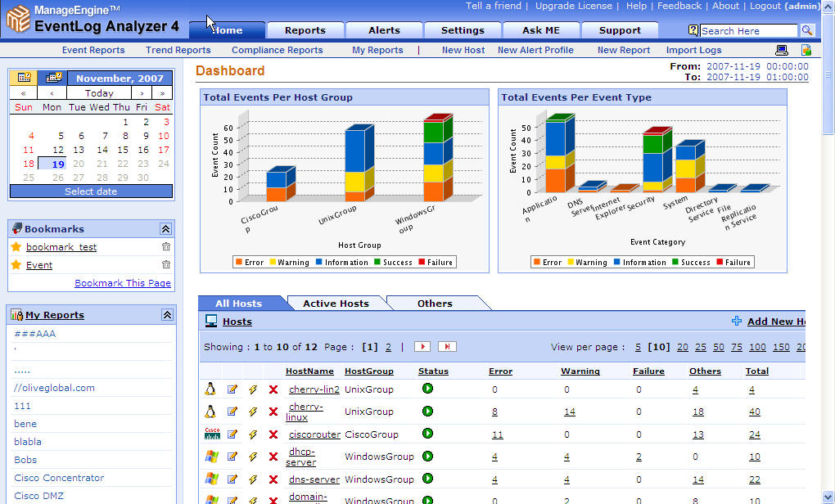Viewport: 835px width, 504px height.
Task: Delete the bookmark_test bookmark with trash icon
Action: [166, 246]
